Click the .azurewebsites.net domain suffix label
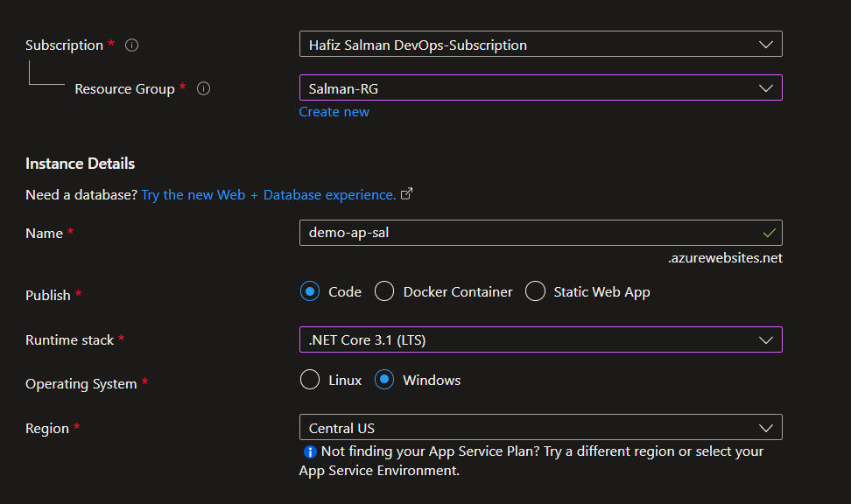This screenshot has height=504, width=851. [725, 257]
